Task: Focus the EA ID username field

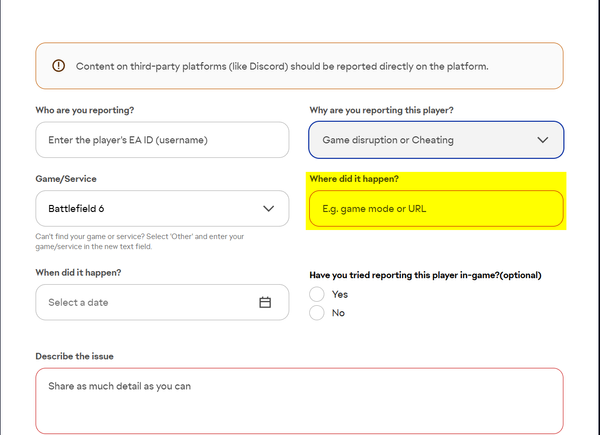Action: point(161,140)
